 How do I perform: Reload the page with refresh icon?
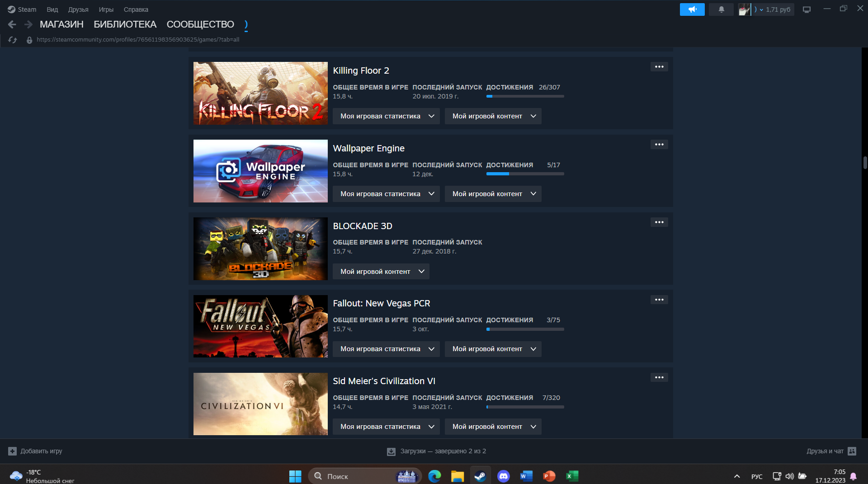tap(13, 40)
